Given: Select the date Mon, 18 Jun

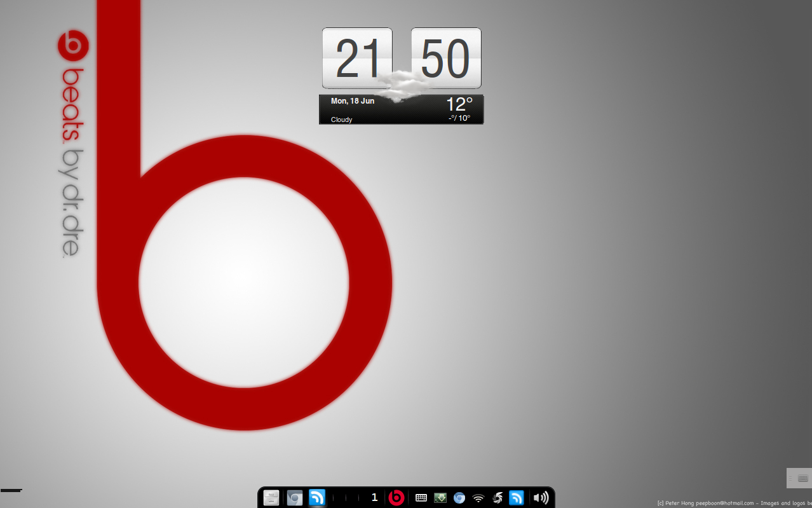Looking at the screenshot, I should [352, 101].
